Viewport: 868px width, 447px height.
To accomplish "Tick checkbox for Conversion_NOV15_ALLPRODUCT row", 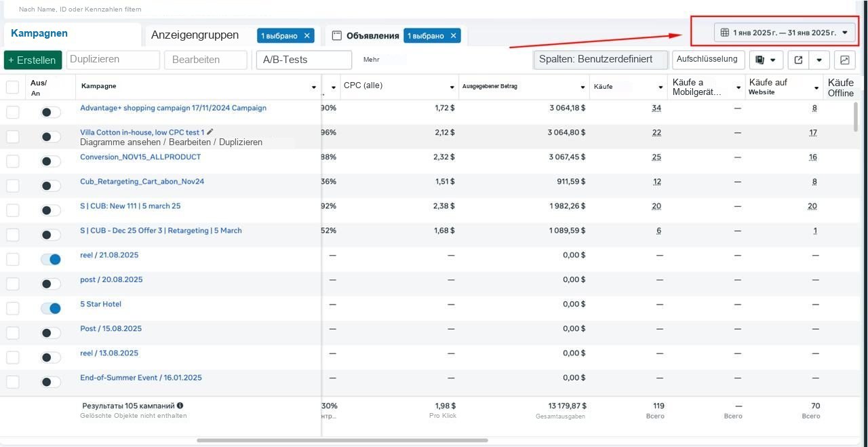I will pyautogui.click(x=12, y=161).
